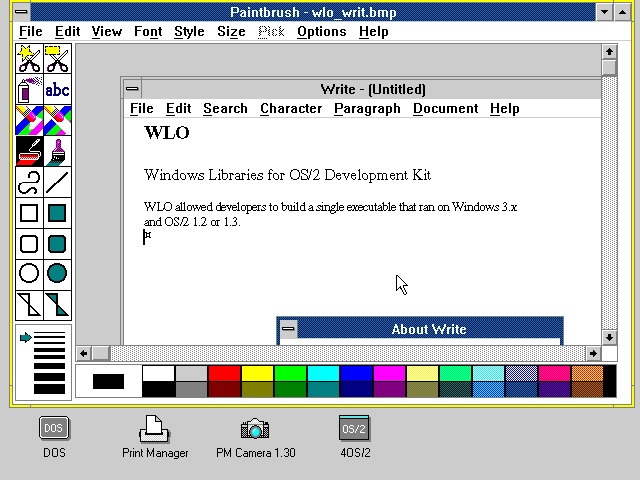Click the current foreground/background color indicator
The image size is (640, 480).
[109, 382]
